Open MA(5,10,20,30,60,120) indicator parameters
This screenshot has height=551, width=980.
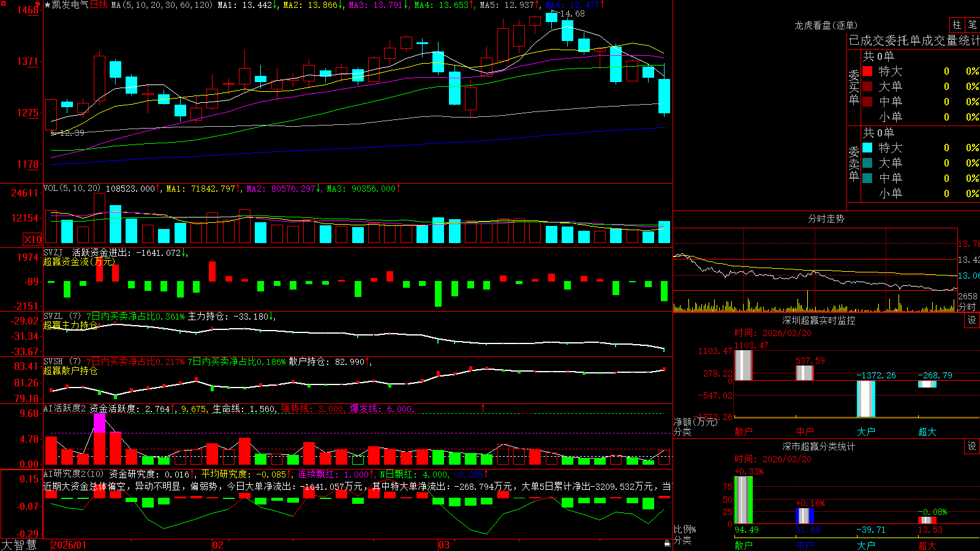pyautogui.click(x=162, y=5)
